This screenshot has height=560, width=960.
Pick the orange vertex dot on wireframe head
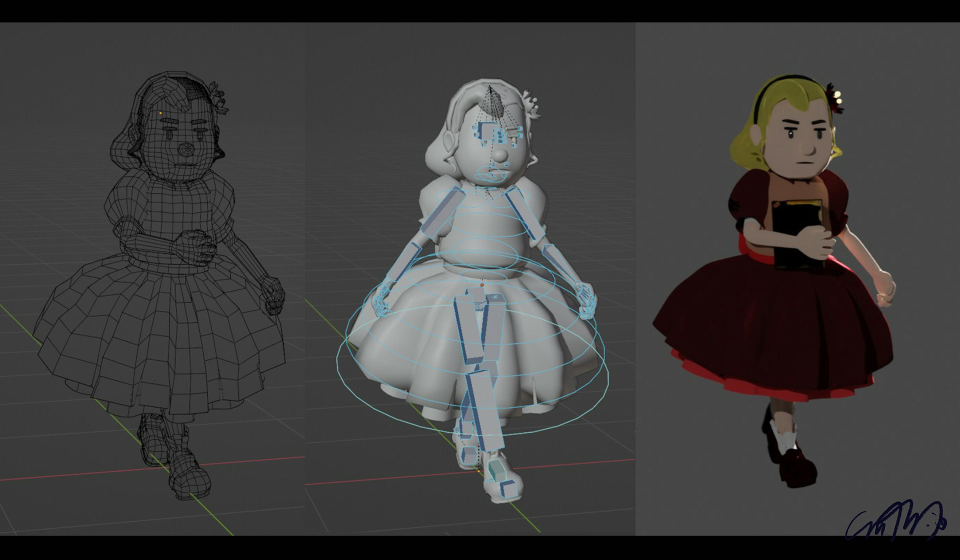pos(160,113)
